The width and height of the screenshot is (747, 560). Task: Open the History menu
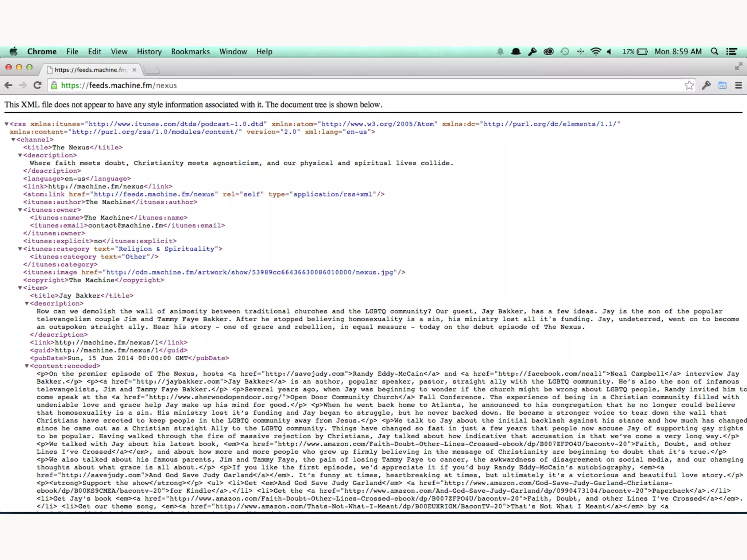pyautogui.click(x=149, y=51)
